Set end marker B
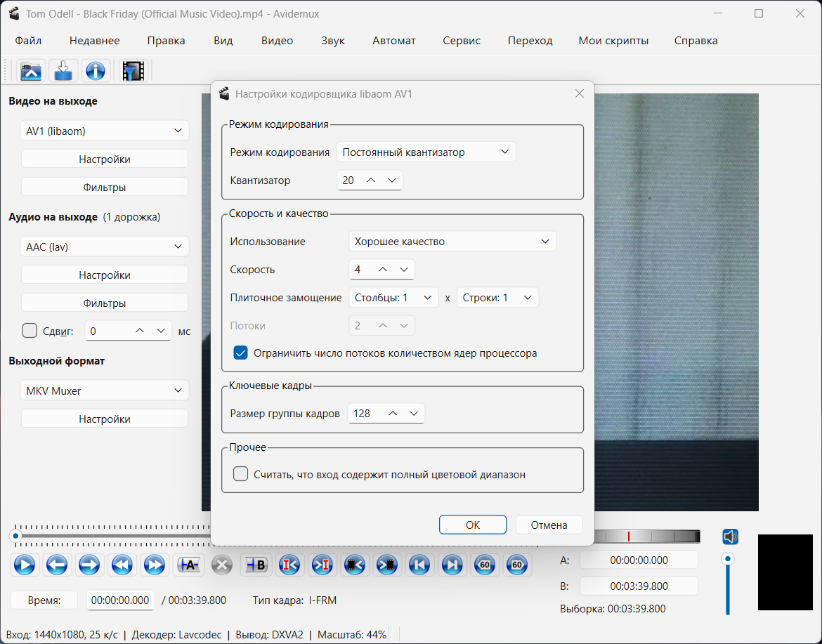 pyautogui.click(x=256, y=565)
